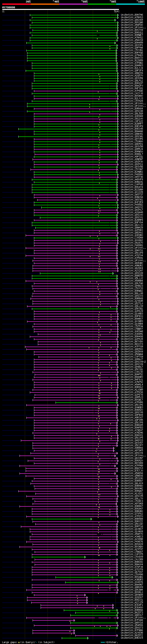147x644 pixels.
Task: Select hit label UniRef100_A5AXS9
Action: (132, 40)
